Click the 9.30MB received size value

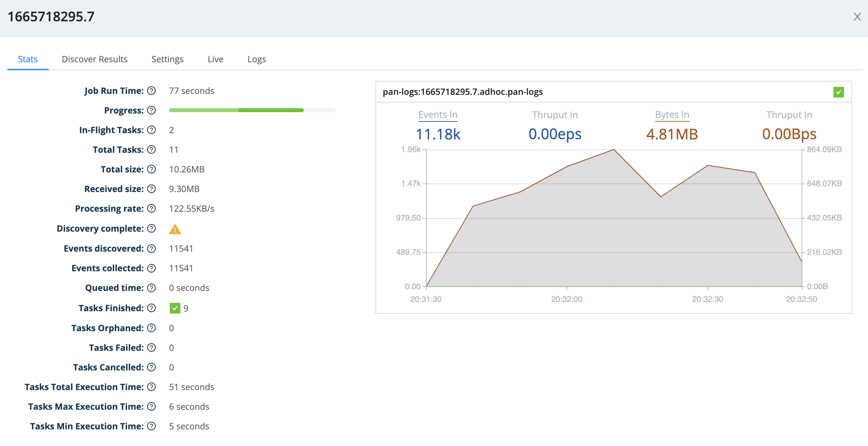(184, 189)
